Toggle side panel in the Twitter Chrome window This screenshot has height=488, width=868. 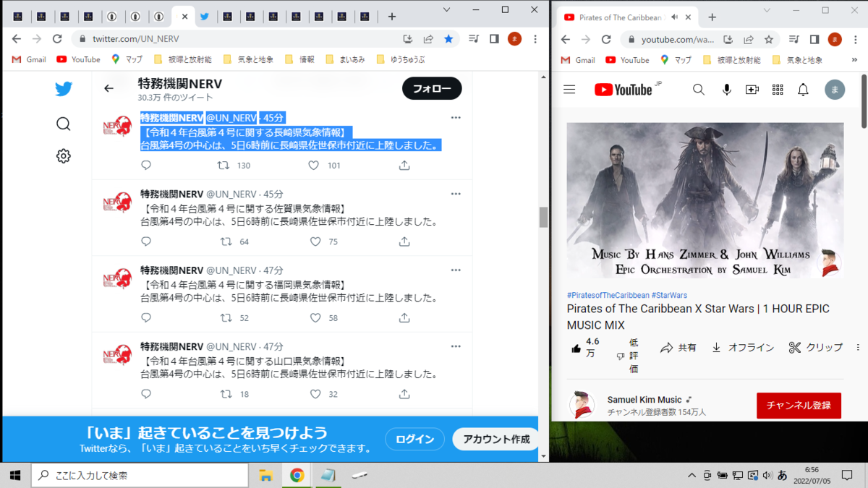[x=494, y=39]
